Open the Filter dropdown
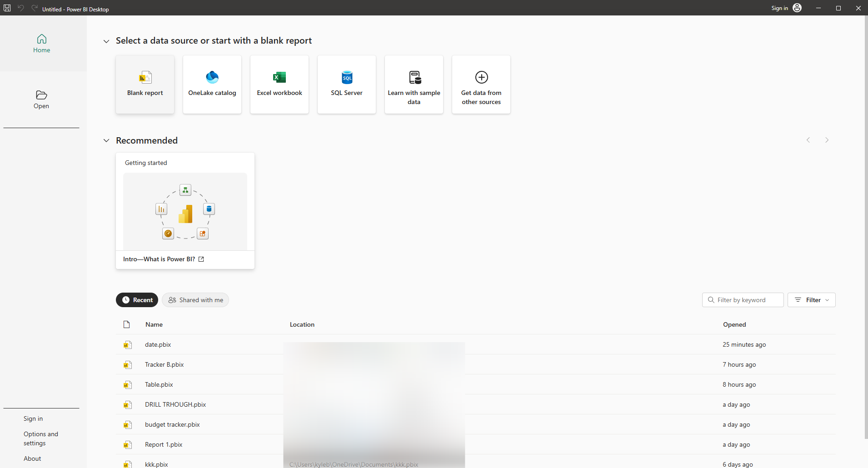This screenshot has width=868, height=468. pyautogui.click(x=811, y=300)
